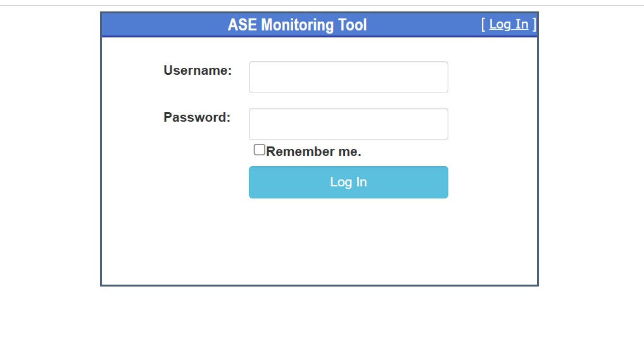Toggle the Remember me option

[x=259, y=150]
